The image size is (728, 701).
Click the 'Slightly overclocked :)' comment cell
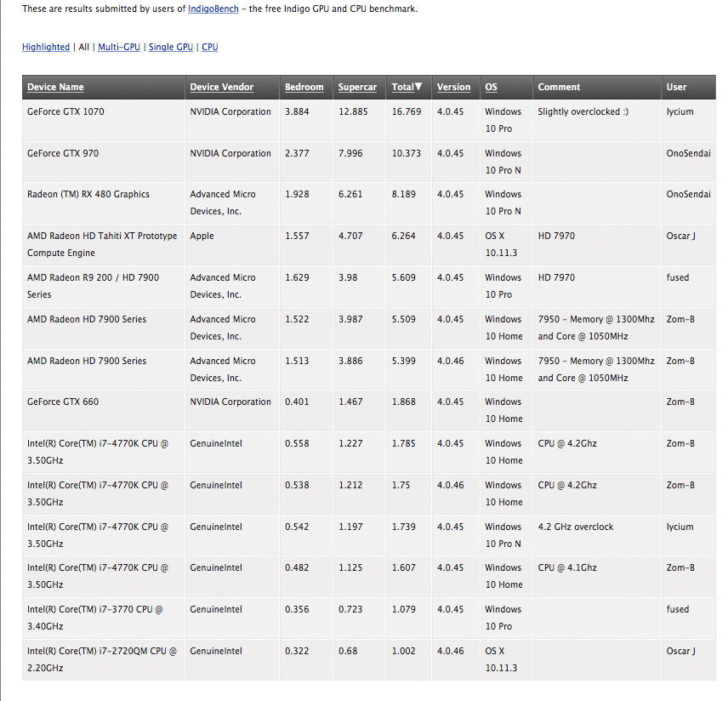(x=583, y=112)
